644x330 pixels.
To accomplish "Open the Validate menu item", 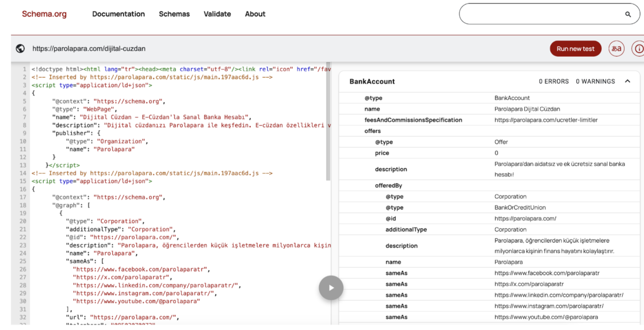I will (x=217, y=14).
